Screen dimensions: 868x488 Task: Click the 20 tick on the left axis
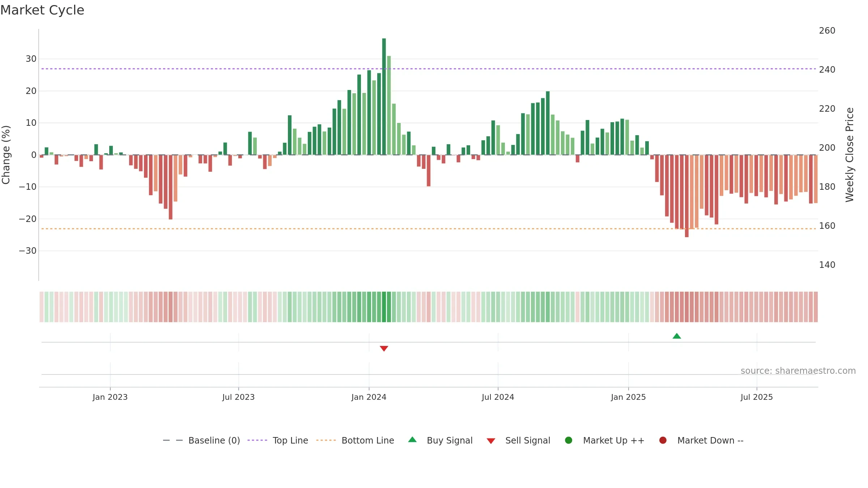(31, 91)
